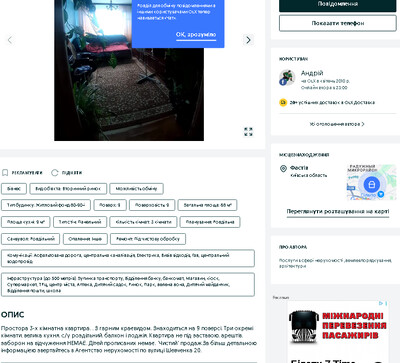Screen dimensions: 400x363
Task: Click the Інфраструктура details box
Action: pos(128,285)
